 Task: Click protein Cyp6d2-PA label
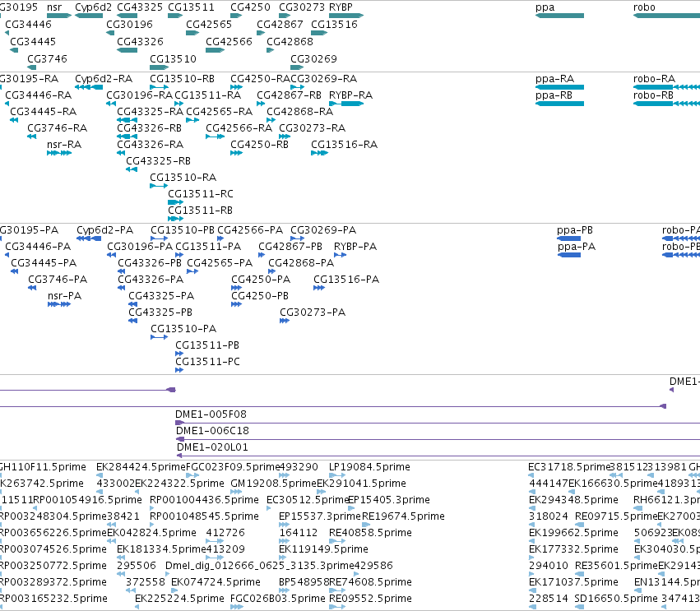pos(105,230)
